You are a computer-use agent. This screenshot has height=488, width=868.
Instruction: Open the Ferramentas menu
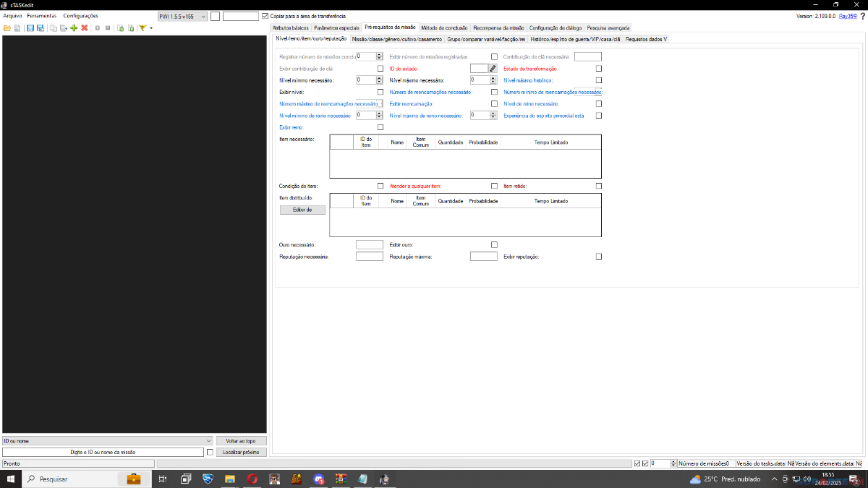point(42,15)
